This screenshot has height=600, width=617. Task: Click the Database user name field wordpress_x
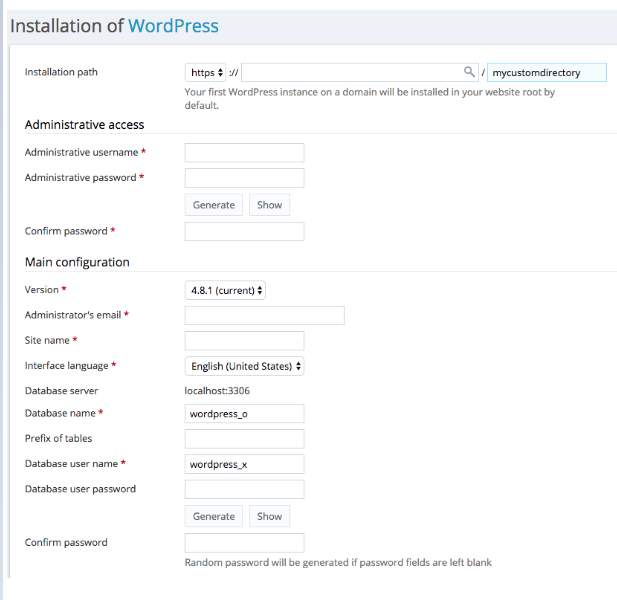244,464
